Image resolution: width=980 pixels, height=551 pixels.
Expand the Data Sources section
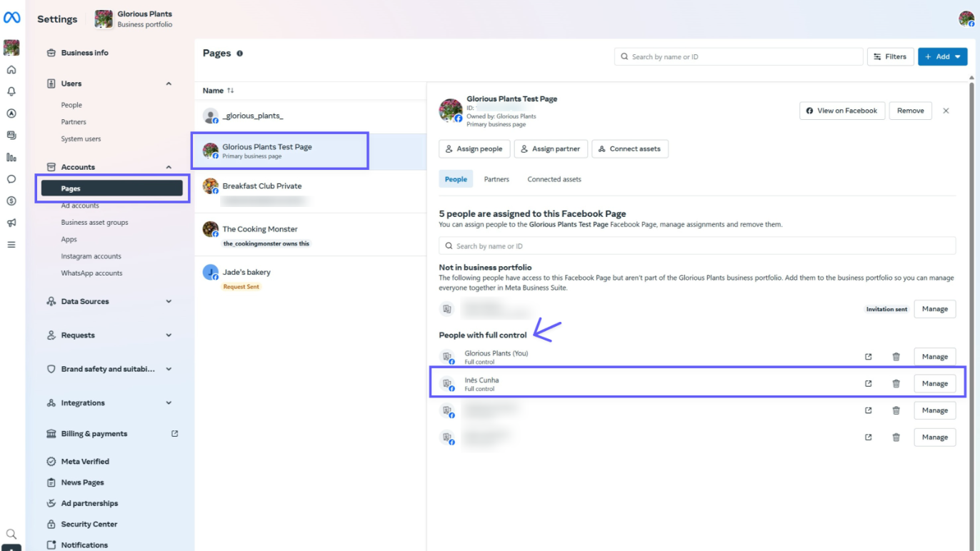169,301
